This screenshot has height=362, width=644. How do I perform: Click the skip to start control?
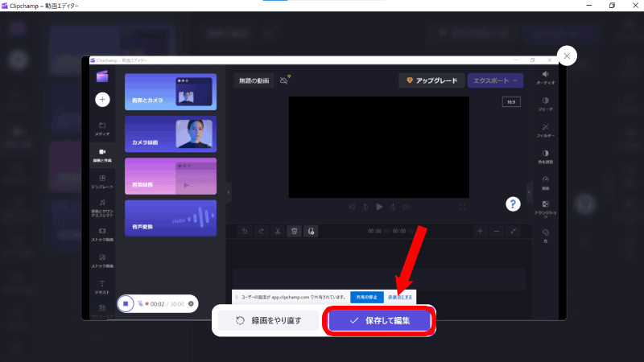coord(352,207)
